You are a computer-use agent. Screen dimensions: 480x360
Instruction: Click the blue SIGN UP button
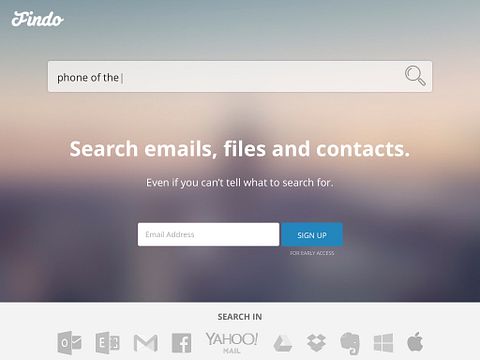click(312, 235)
